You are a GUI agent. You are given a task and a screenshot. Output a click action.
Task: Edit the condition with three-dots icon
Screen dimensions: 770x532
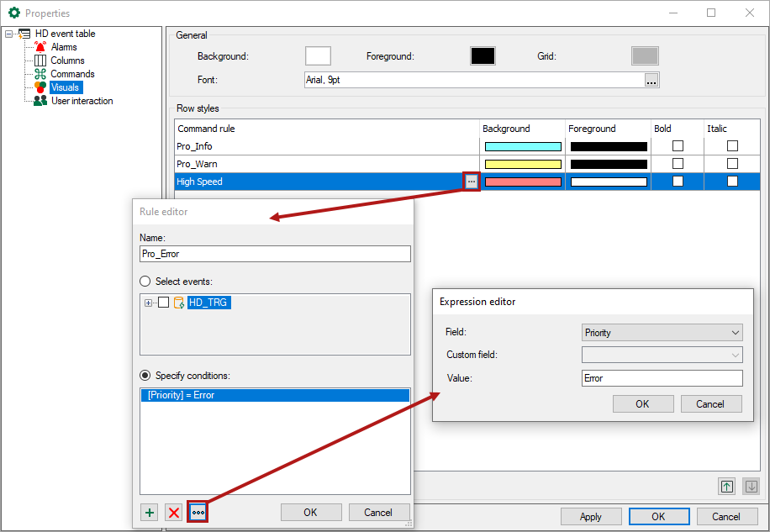[198, 513]
